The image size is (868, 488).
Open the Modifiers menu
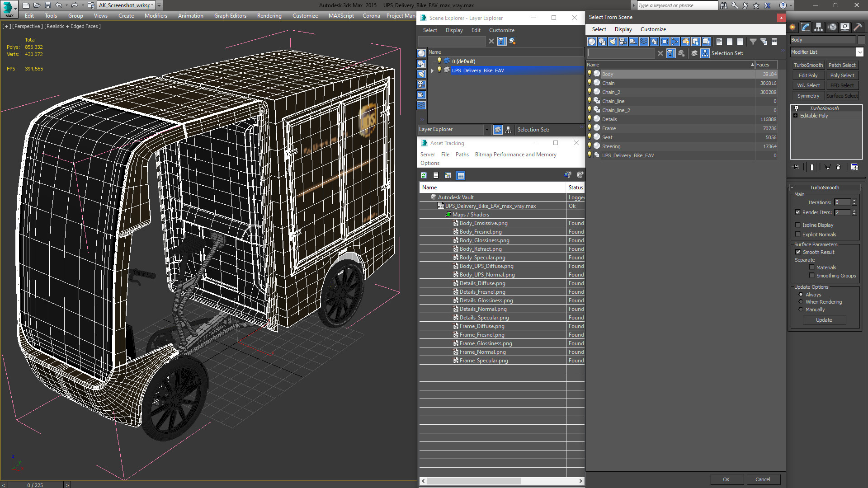(x=156, y=16)
